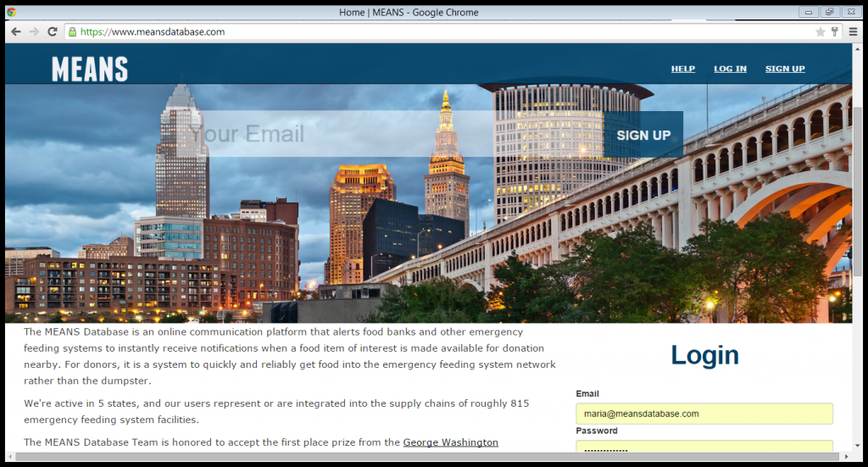This screenshot has height=467, width=868.
Task: Click the browser forward arrow
Action: pyautogui.click(x=34, y=32)
